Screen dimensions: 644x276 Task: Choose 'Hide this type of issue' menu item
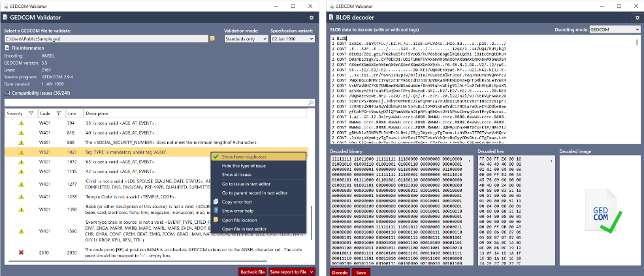[x=245, y=166]
